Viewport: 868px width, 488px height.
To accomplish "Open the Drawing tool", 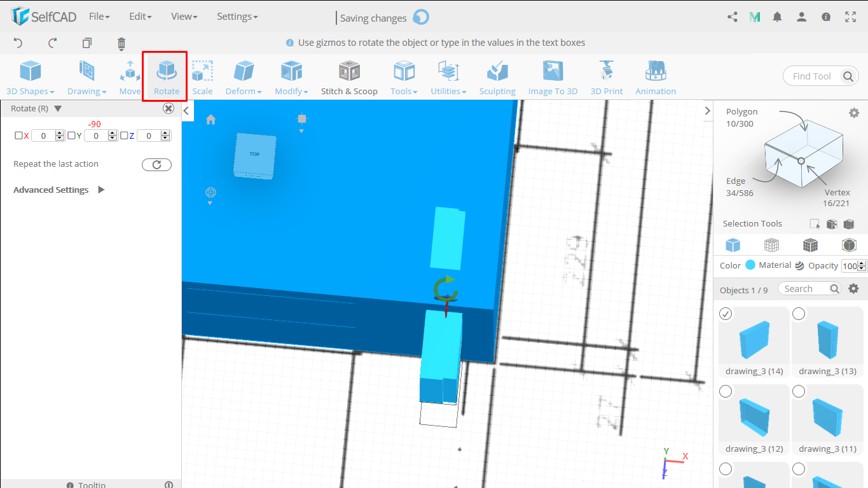I will coord(86,78).
